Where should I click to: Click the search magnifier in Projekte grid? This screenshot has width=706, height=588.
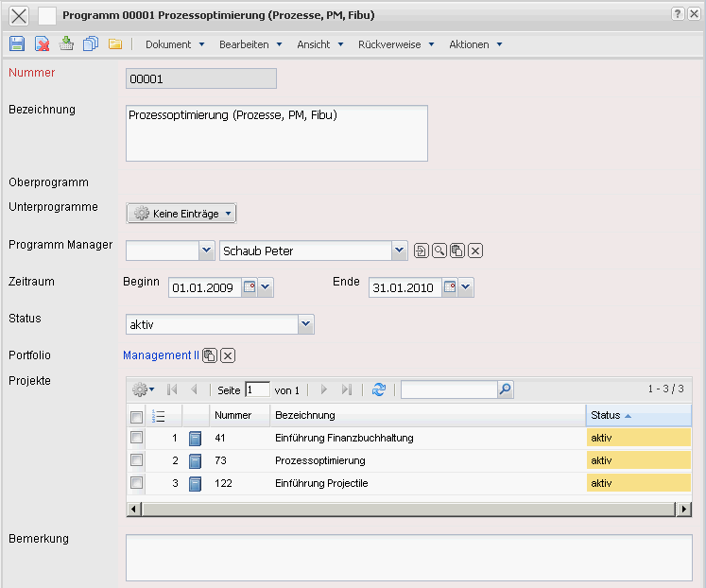coord(505,389)
